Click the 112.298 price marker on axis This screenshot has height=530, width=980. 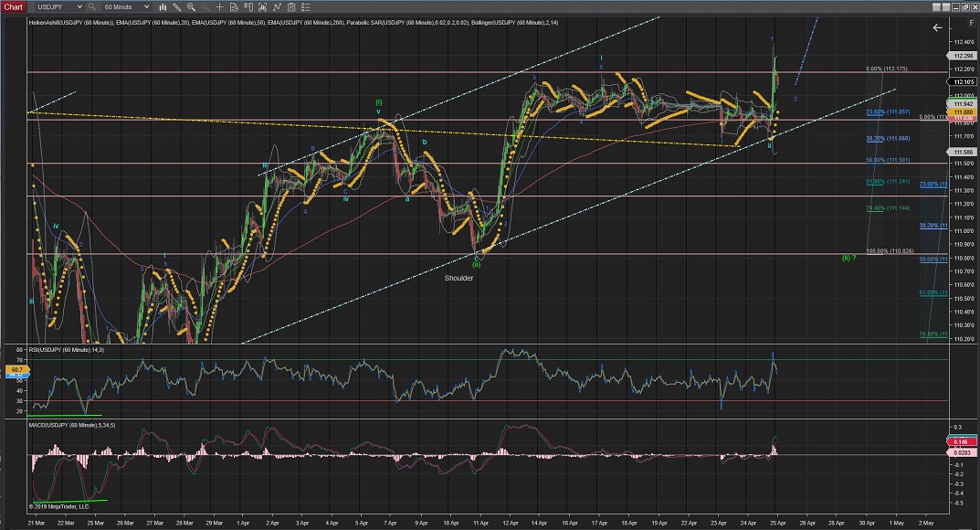pos(963,55)
